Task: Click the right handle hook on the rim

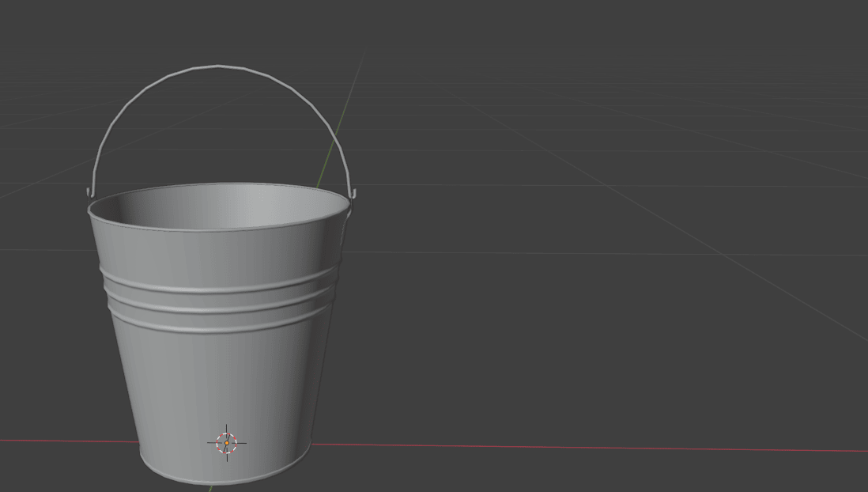Action: [353, 192]
